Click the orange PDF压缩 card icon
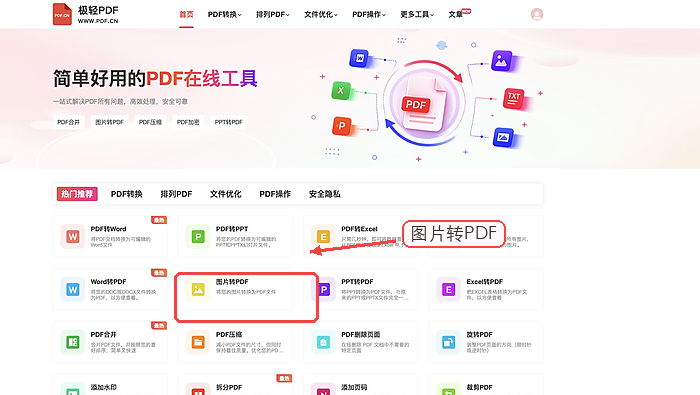Screen dimensions: 700x395 click(198, 342)
